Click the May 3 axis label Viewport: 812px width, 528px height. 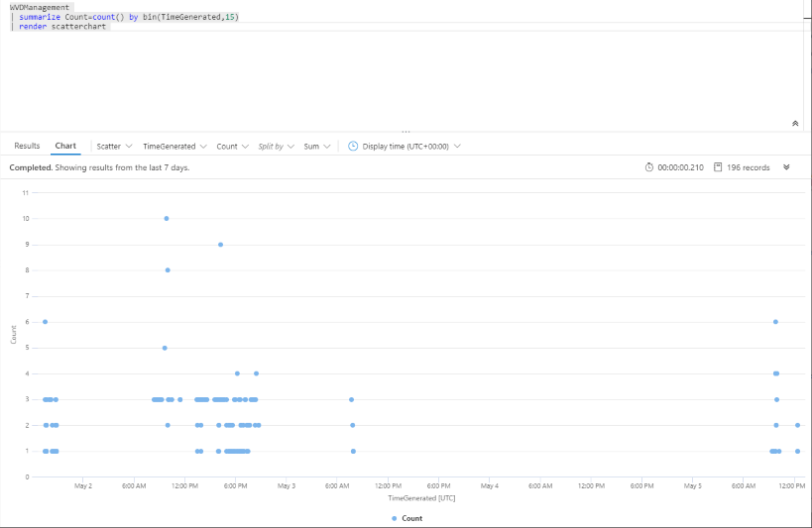click(x=287, y=485)
